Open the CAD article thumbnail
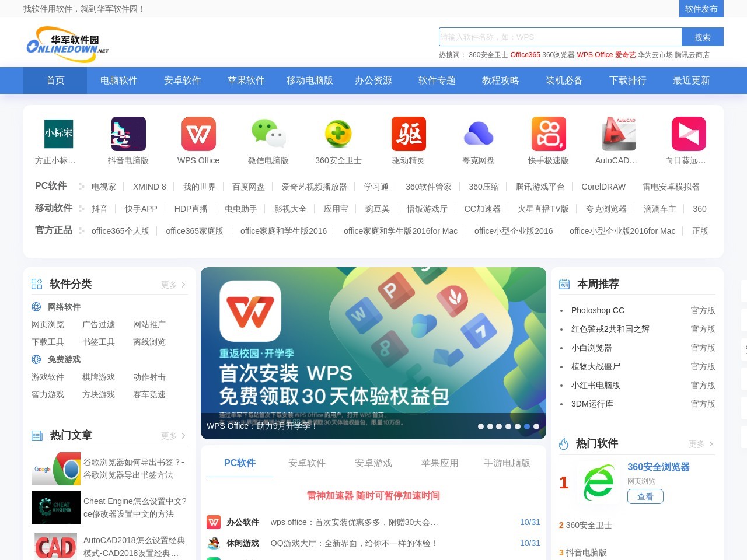 click(x=56, y=546)
